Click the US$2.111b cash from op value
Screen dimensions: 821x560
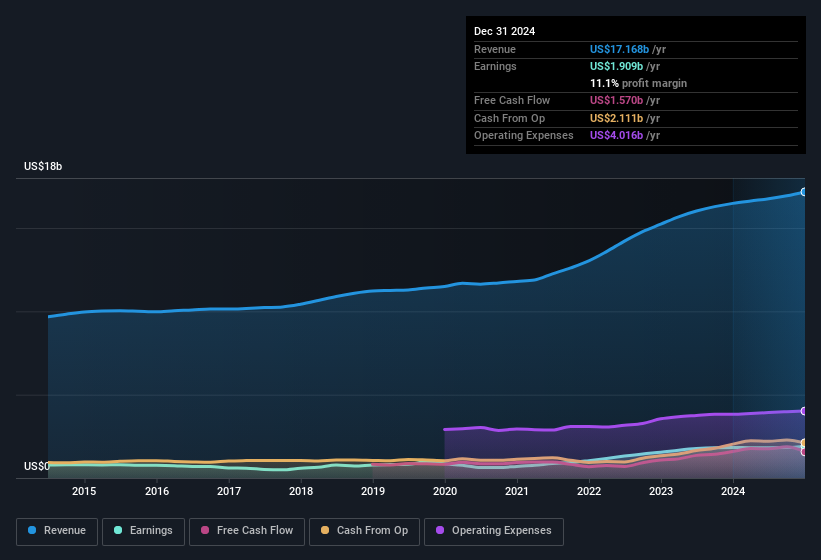pos(616,118)
